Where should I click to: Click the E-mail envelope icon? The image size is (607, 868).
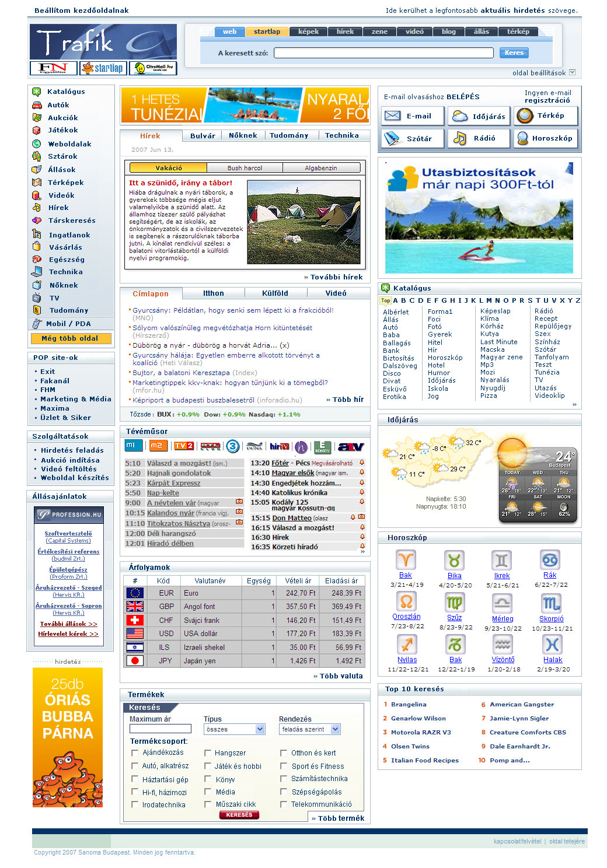click(x=392, y=116)
